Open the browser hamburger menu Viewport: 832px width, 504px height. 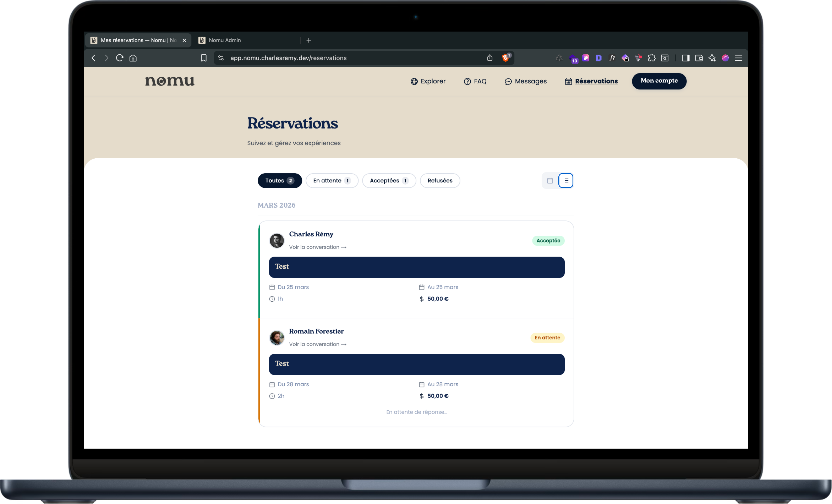[x=739, y=58]
